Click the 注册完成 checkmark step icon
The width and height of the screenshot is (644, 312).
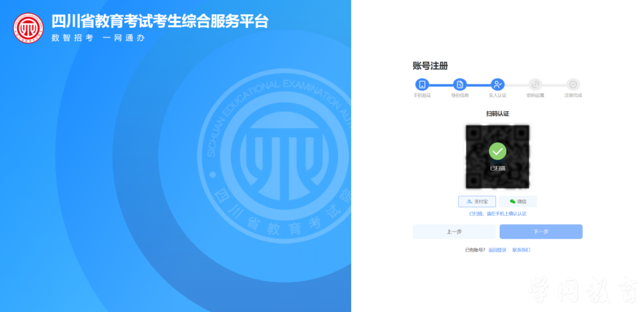coord(573,85)
